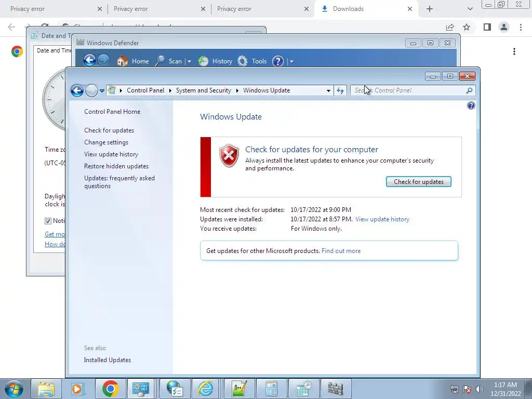Click the Control Panel forward arrow button
Screen dimensions: 532x399
point(91,90)
